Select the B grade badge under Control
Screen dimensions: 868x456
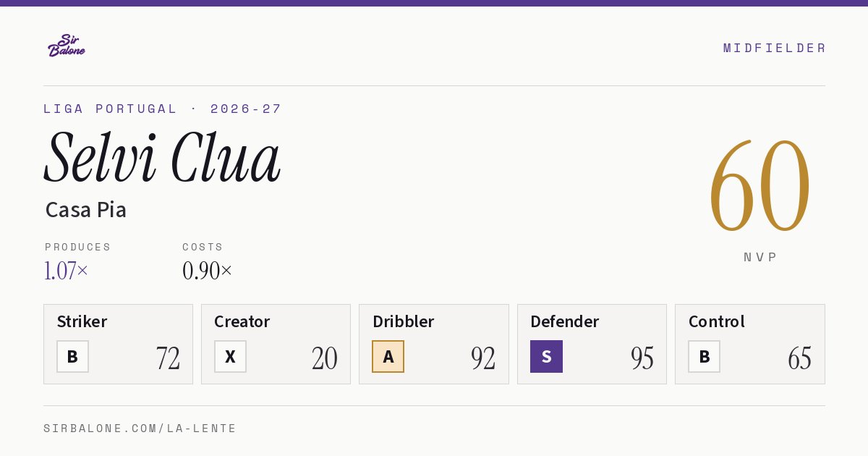(x=704, y=356)
